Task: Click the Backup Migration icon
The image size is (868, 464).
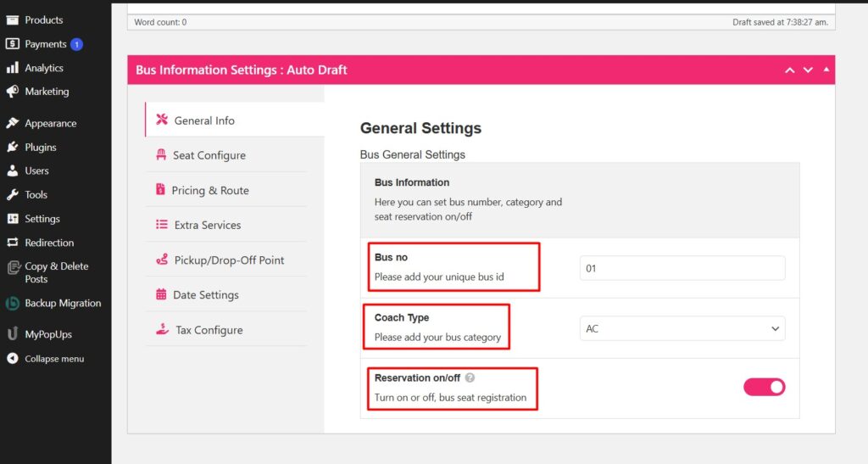Action: click(x=12, y=303)
